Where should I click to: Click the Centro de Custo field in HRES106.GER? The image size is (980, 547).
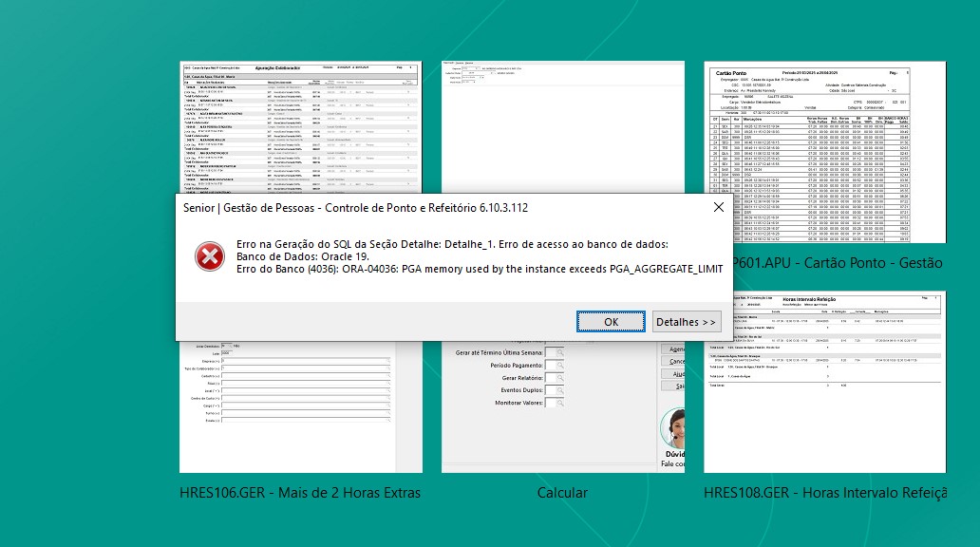tap(306, 398)
